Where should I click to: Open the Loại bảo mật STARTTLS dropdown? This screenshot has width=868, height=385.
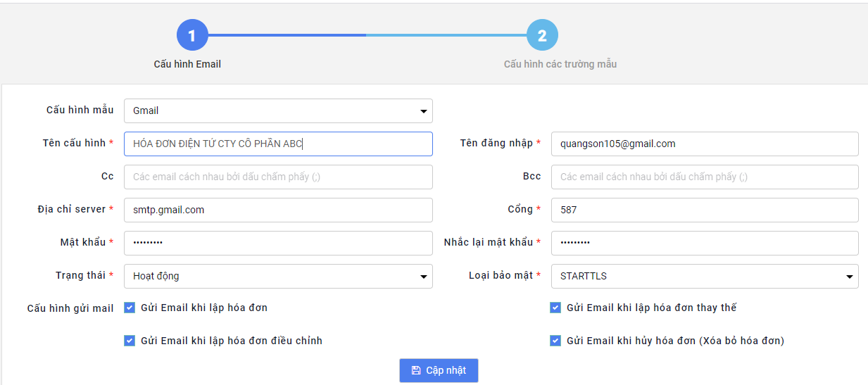705,276
